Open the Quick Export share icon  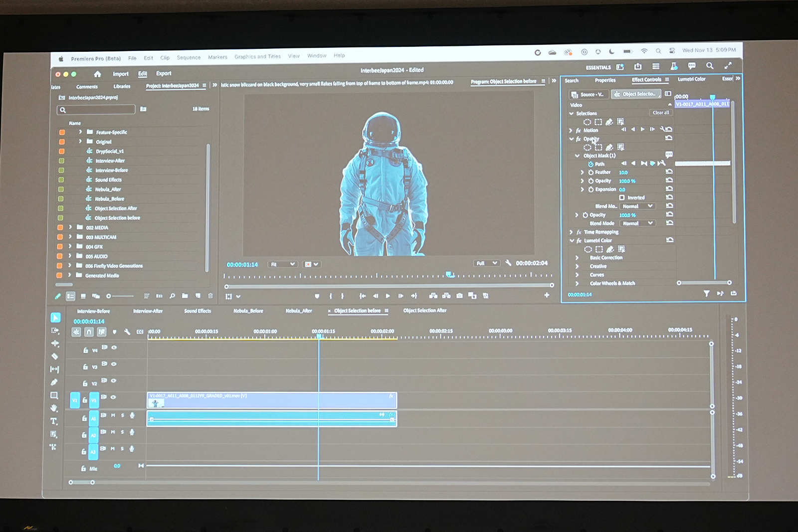[638, 66]
